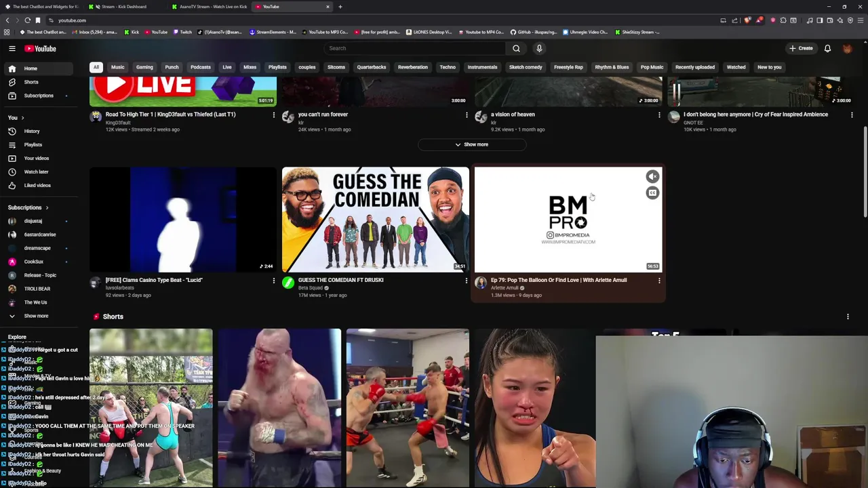Screen dimensions: 868x488
Task: Unmute the BM Pro video preview
Action: (x=652, y=177)
